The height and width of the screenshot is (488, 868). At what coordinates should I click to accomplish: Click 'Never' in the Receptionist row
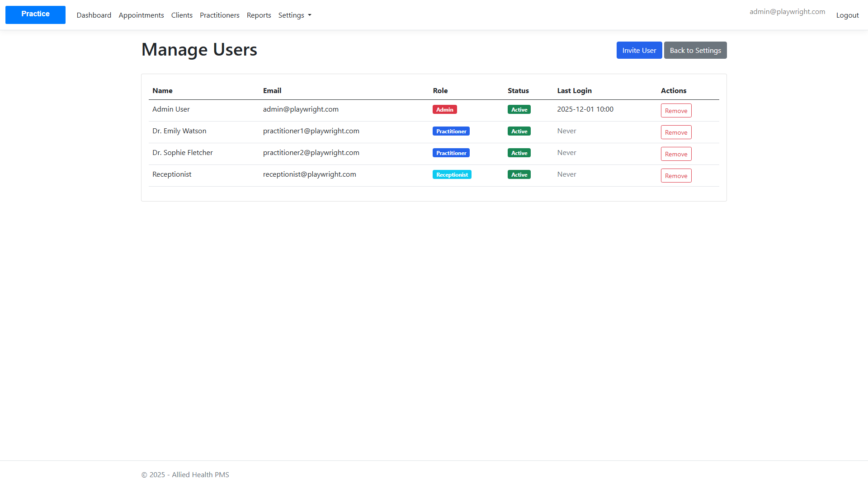click(566, 174)
